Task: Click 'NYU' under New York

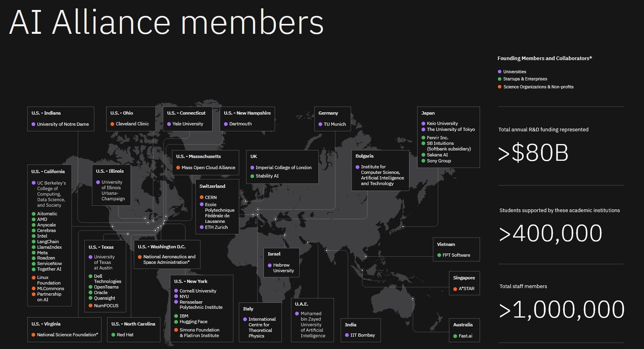Action: pyautogui.click(x=184, y=296)
